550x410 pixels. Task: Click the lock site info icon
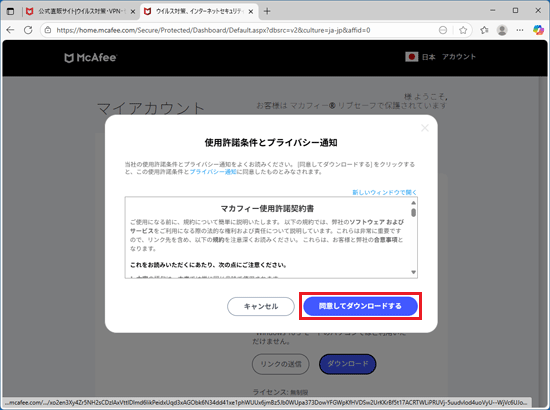(x=48, y=30)
